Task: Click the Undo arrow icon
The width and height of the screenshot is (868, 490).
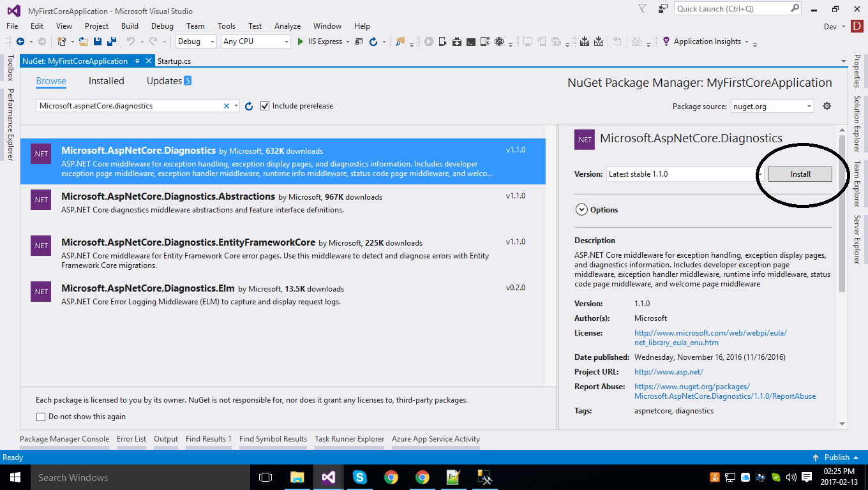Action: pos(130,41)
